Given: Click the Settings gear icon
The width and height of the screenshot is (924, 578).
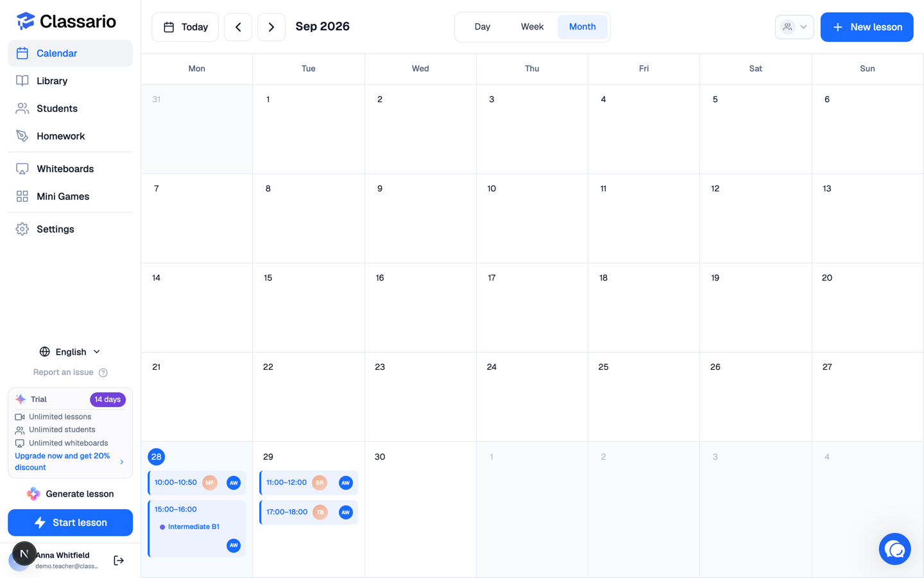Looking at the screenshot, I should click(x=22, y=229).
